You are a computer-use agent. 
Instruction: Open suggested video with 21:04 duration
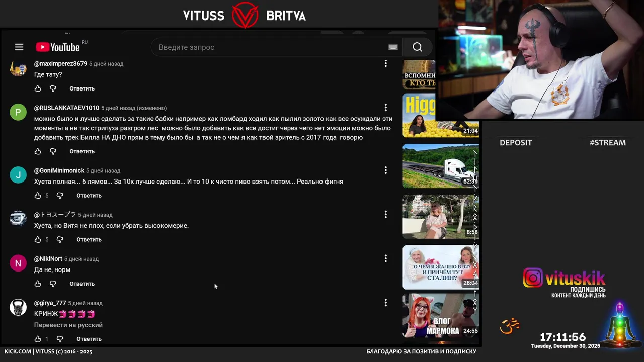pos(440,115)
